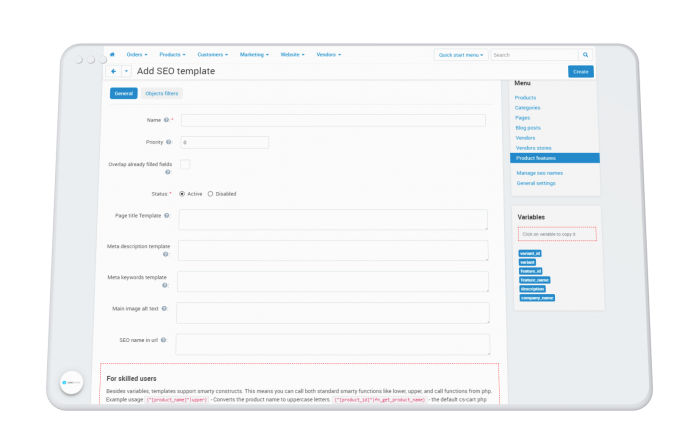Switch to the Objects filters tab

[x=162, y=93]
